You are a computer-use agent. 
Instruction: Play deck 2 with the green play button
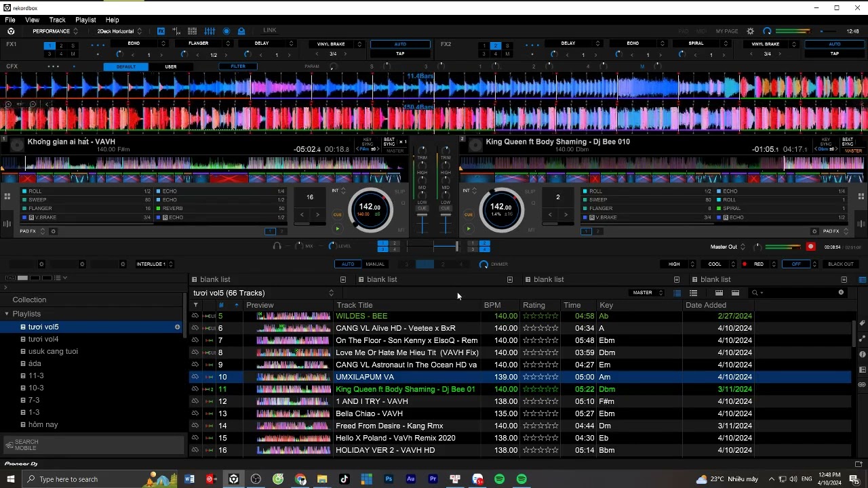pos(468,229)
